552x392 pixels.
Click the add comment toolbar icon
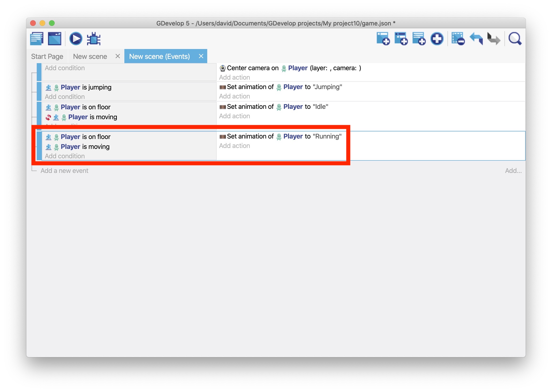coord(419,39)
